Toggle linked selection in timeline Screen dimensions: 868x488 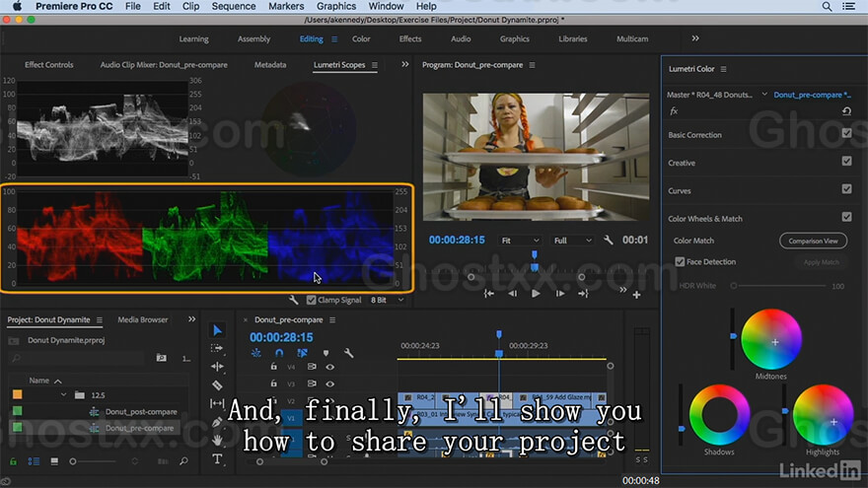pyautogui.click(x=302, y=353)
